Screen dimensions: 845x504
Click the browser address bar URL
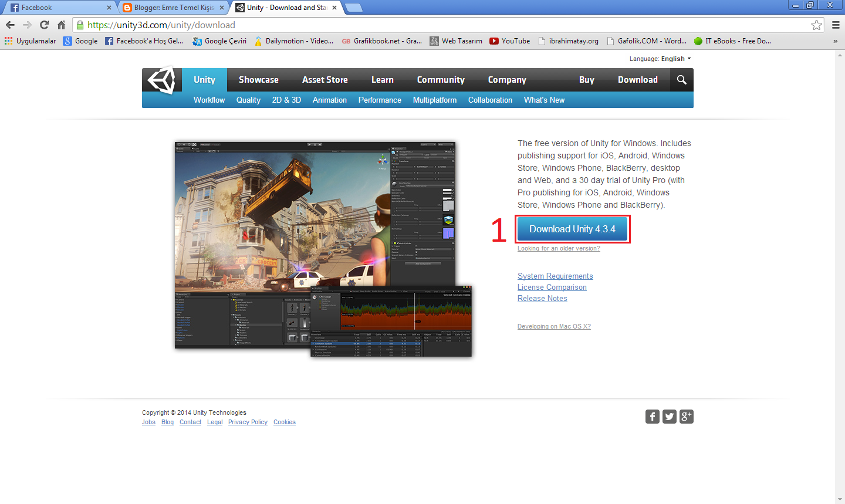click(x=161, y=25)
